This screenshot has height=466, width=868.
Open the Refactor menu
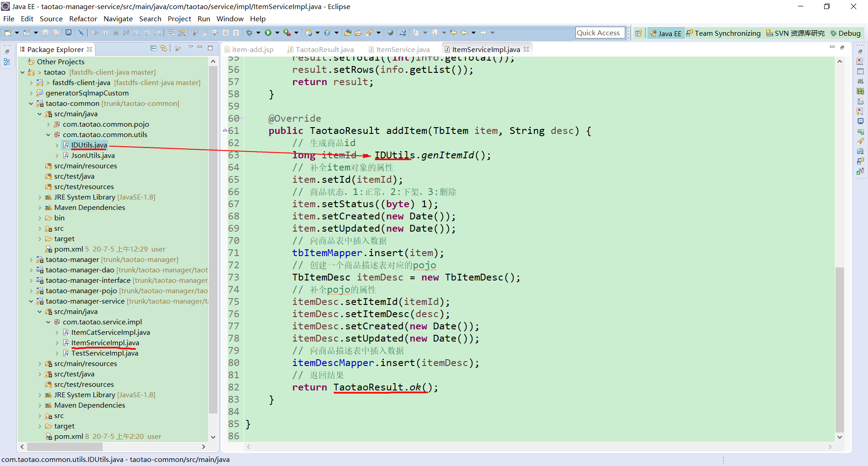pyautogui.click(x=83, y=19)
